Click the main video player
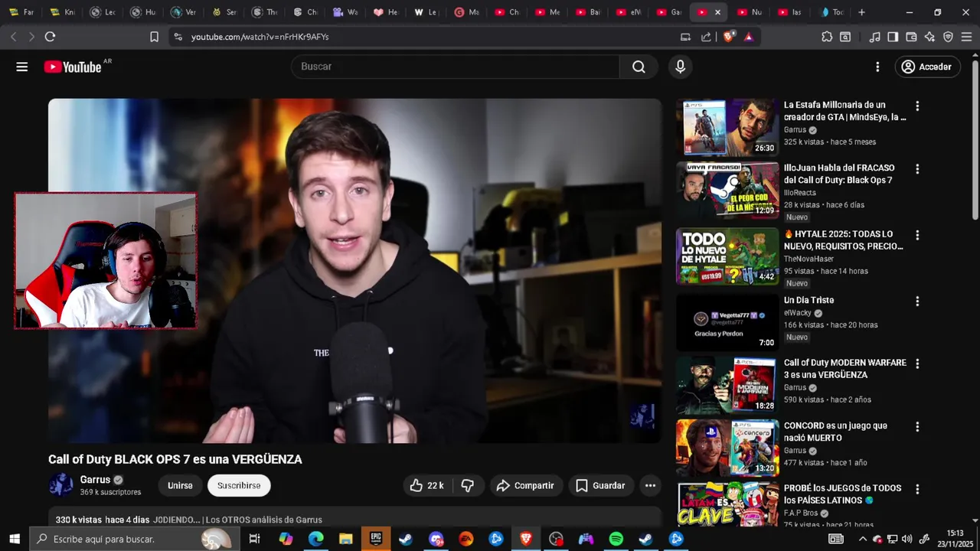980x551 pixels. (x=354, y=271)
